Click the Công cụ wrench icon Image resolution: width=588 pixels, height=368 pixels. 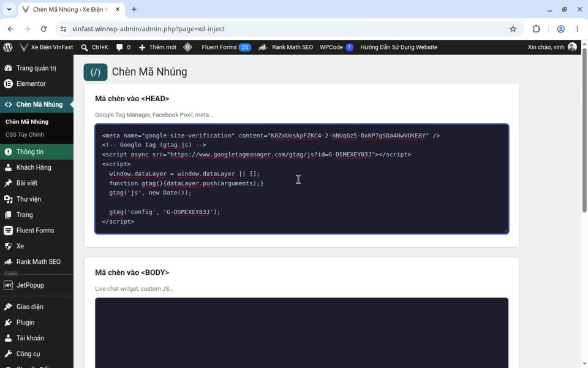coord(8,354)
